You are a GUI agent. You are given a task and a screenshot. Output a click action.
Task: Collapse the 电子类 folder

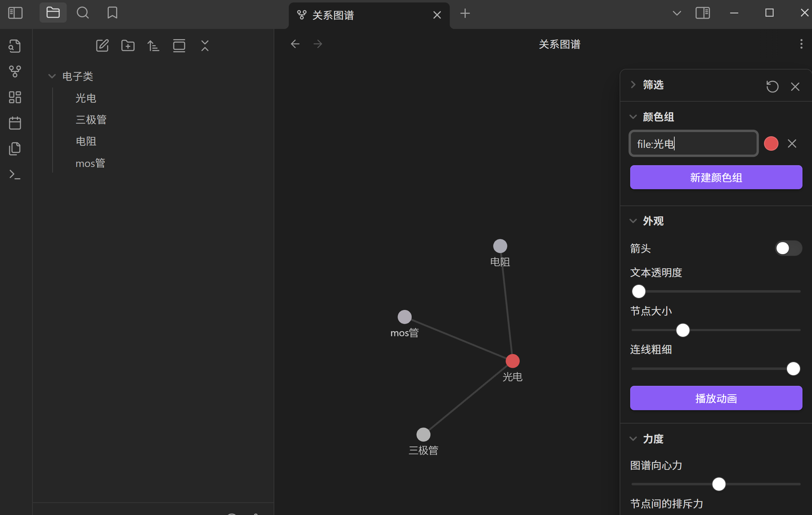(x=52, y=76)
